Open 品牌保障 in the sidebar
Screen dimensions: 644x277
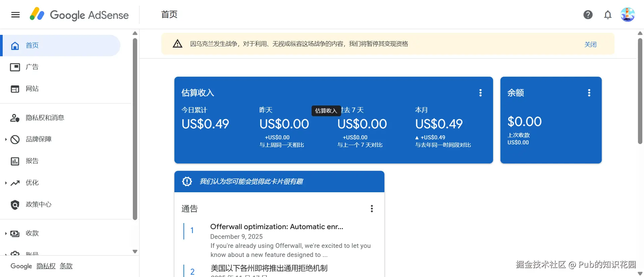point(39,139)
